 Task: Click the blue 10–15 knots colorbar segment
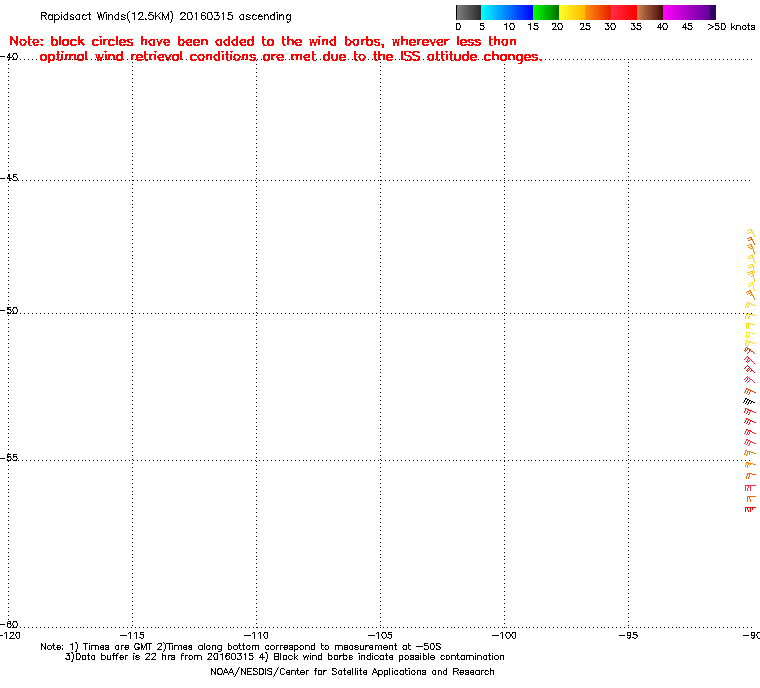[x=520, y=12]
